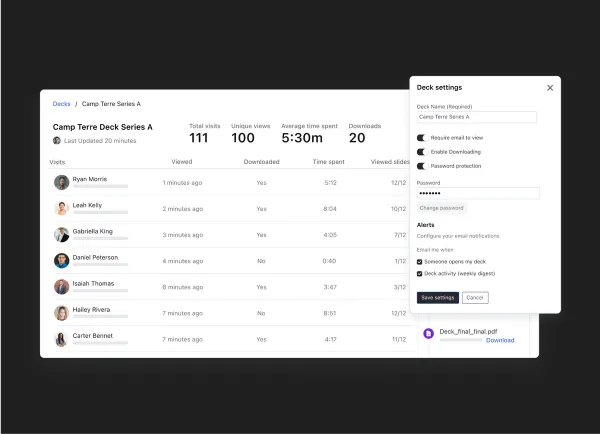Screen dimensions: 600x434
Task: Select the name Isaiah Thomas
Action: (93, 283)
